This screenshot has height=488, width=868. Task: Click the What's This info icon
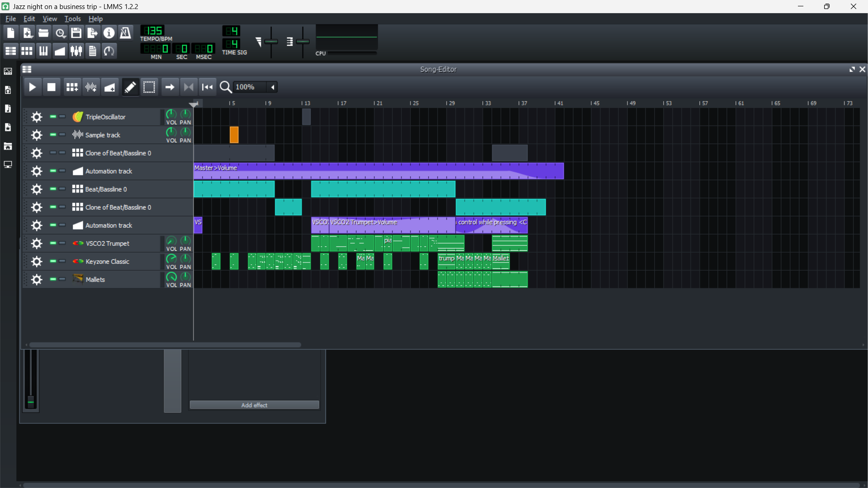(x=109, y=33)
